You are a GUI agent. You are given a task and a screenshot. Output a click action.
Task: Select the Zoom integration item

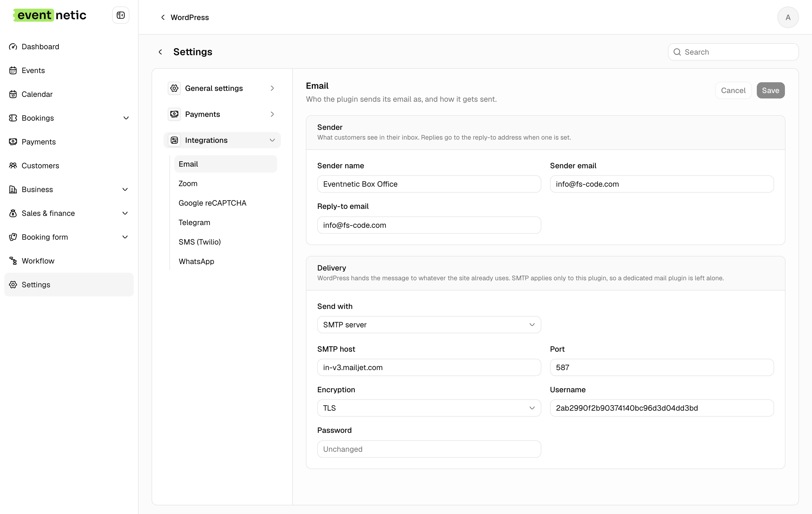click(225, 183)
